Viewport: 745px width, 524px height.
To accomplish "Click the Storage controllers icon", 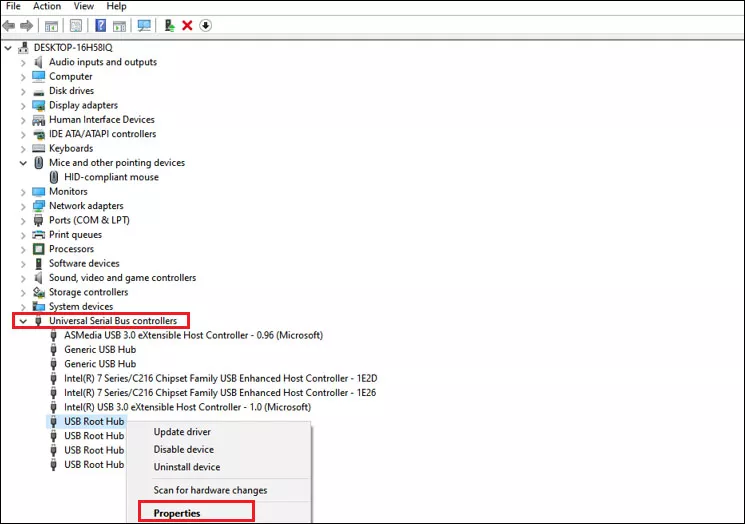I will coord(38,292).
